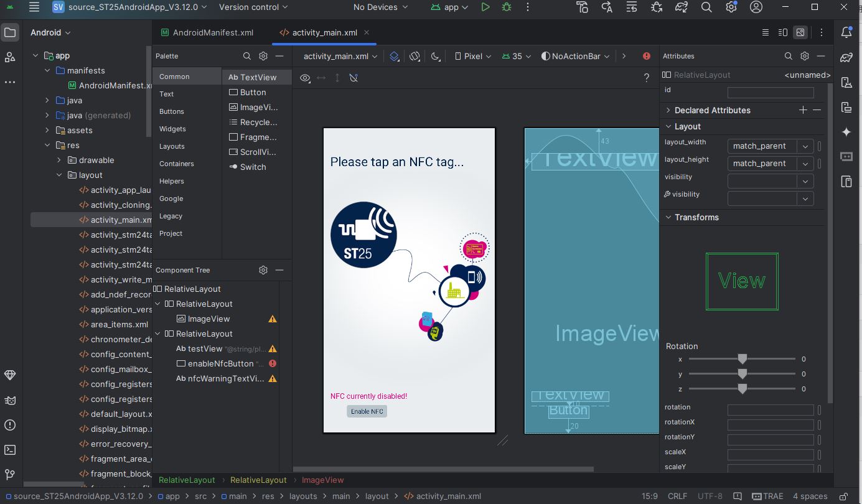The height and width of the screenshot is (504, 862).
Task: Click the Notifications bell icon
Action: click(x=846, y=32)
